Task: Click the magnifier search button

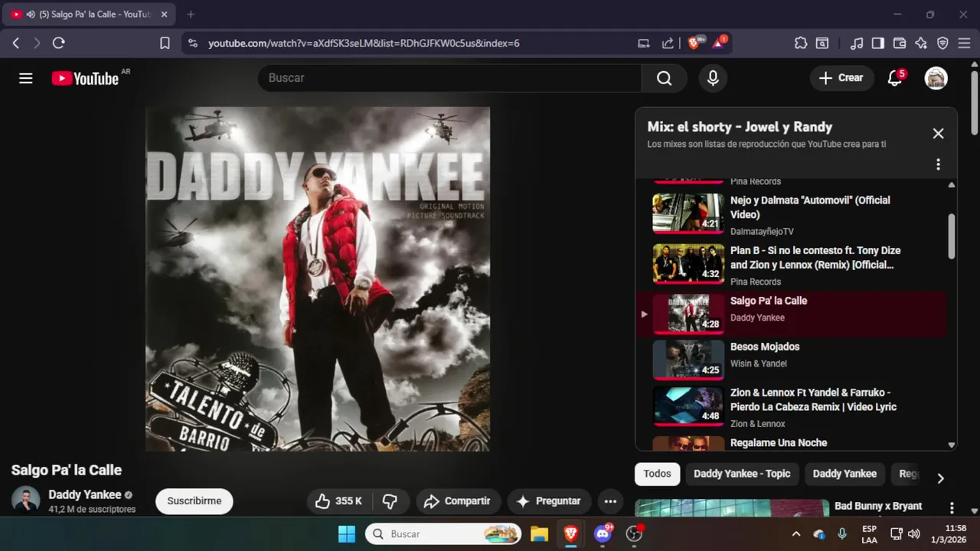Action: click(664, 78)
